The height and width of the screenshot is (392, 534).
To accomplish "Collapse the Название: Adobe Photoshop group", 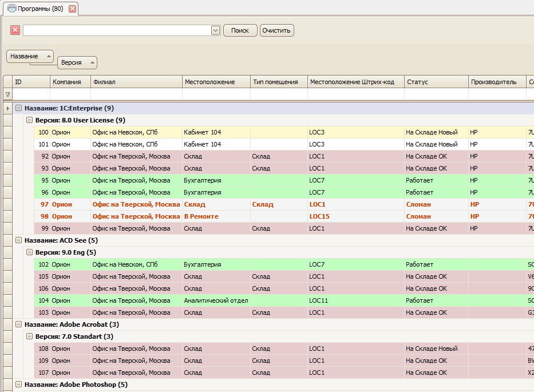I will pos(19,384).
